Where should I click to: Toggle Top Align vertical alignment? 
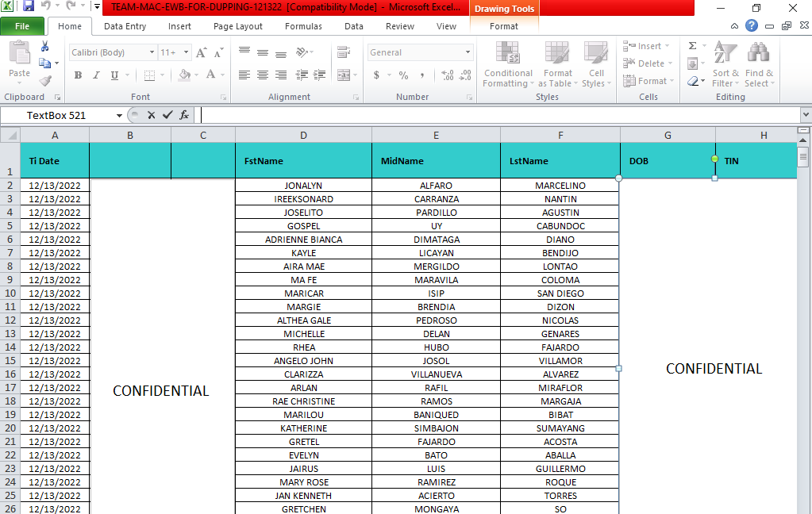coord(244,52)
